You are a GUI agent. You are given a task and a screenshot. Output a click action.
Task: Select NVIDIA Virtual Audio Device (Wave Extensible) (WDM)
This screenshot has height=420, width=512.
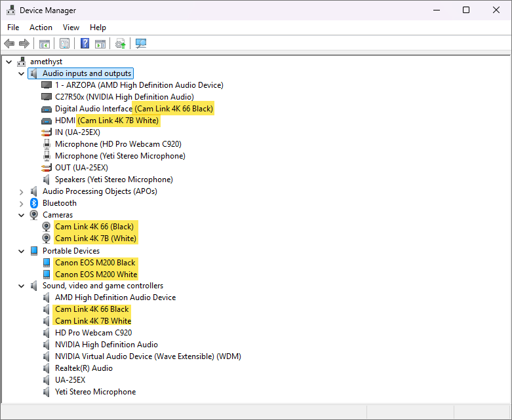pos(148,356)
